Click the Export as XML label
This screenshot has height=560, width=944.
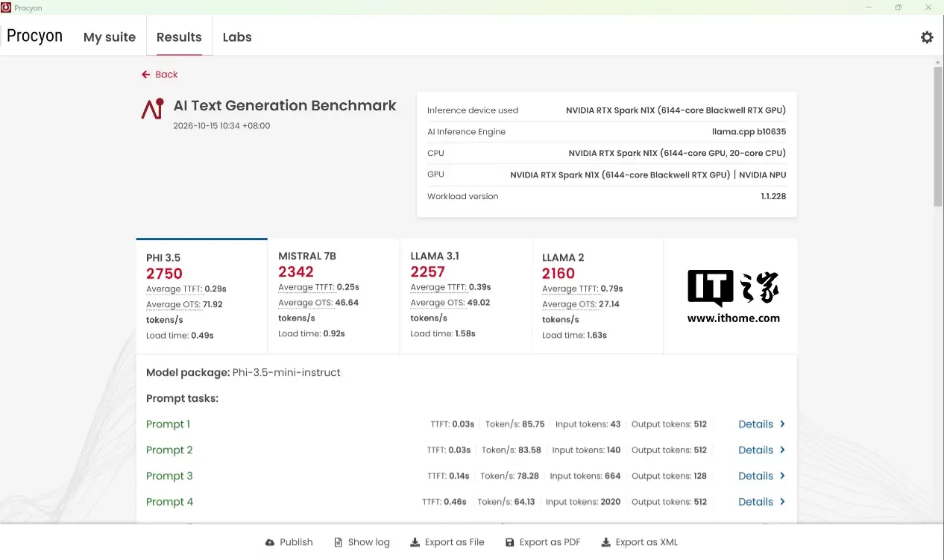646,543
